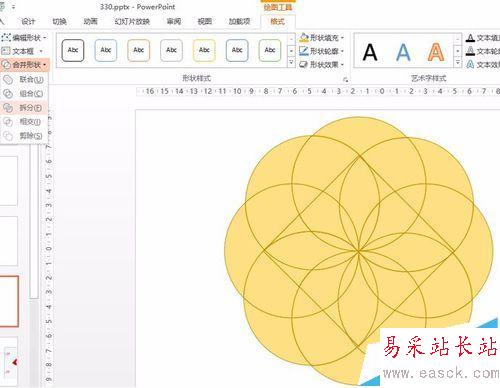Viewport: 500px width, 388px height.
Task: Collapse the 合并形状 (Merge Shapes) dropdown
Action: pos(25,64)
